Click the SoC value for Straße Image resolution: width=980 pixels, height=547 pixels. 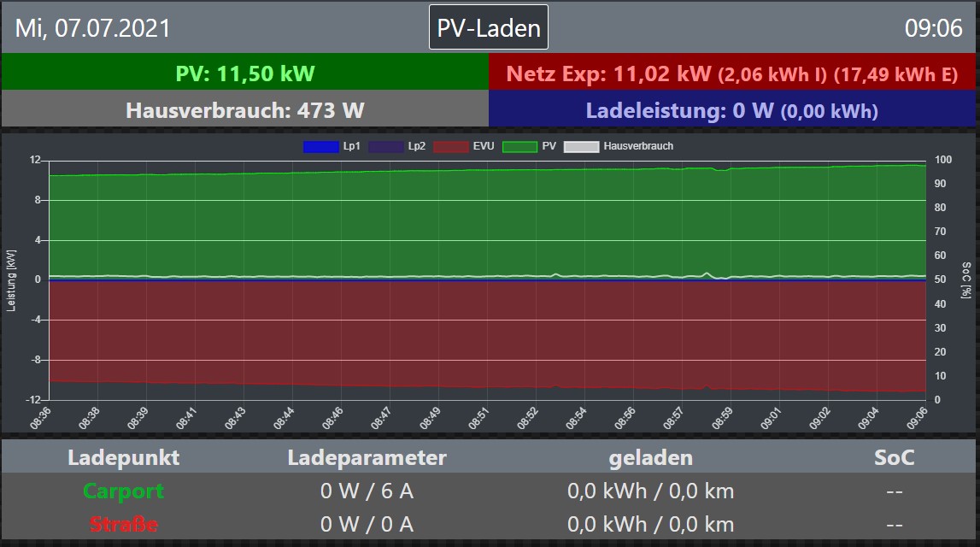(x=895, y=524)
